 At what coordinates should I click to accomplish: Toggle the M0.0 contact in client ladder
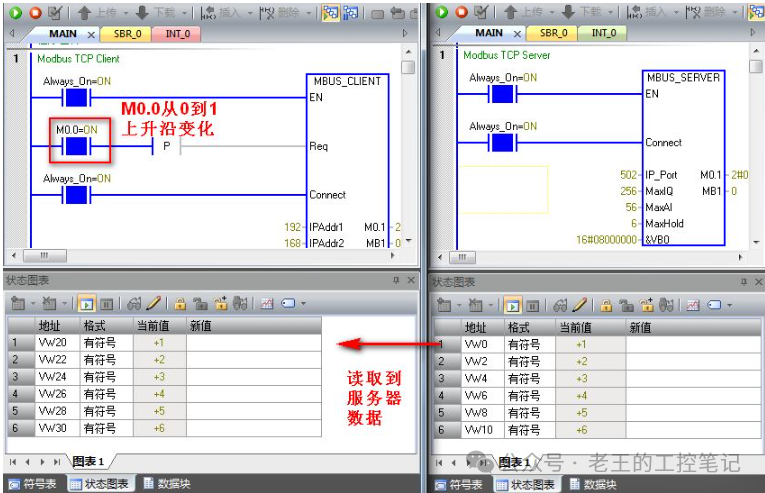(77, 146)
